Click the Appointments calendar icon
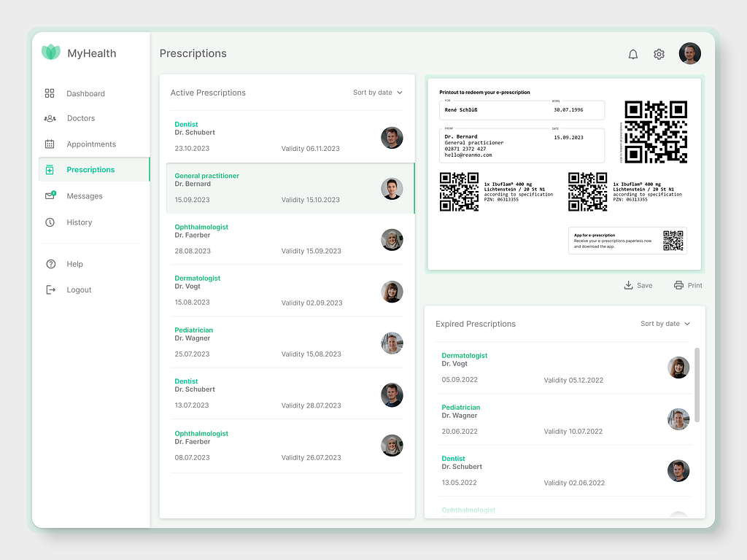Image resolution: width=747 pixels, height=560 pixels. coord(50,144)
